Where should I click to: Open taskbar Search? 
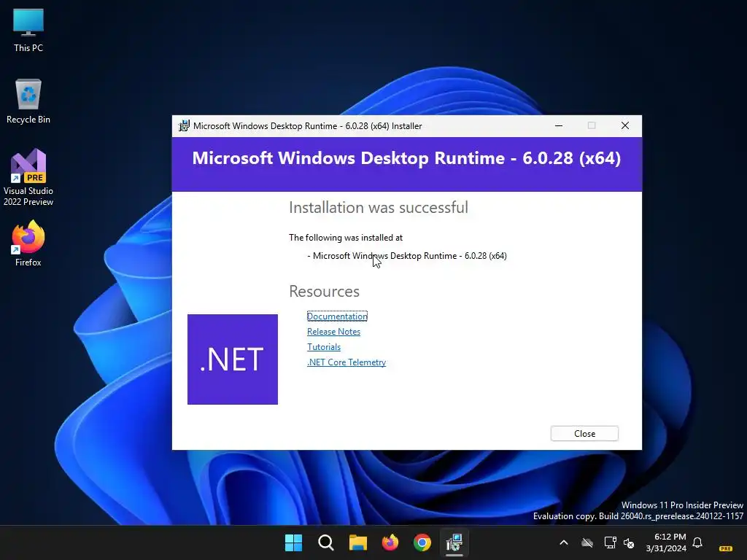[326, 542]
